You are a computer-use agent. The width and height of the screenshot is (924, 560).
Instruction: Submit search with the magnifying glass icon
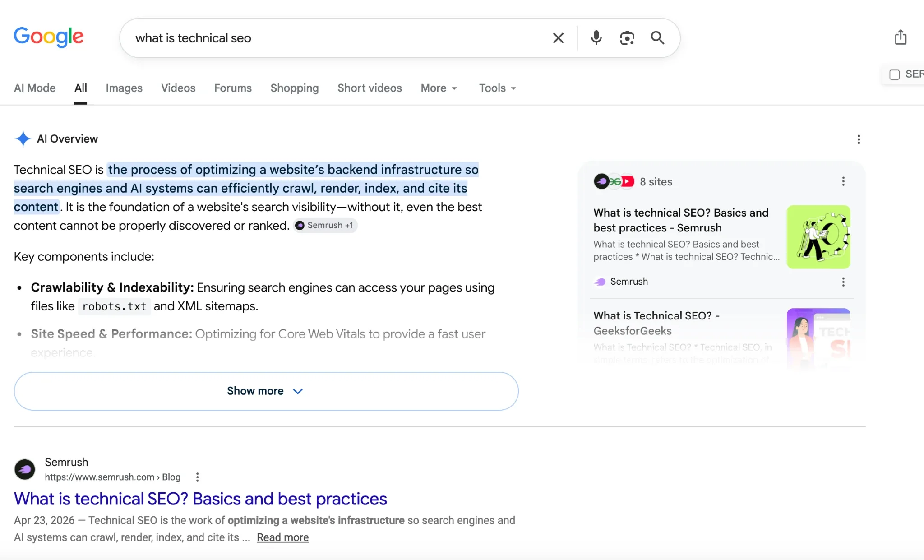tap(657, 38)
